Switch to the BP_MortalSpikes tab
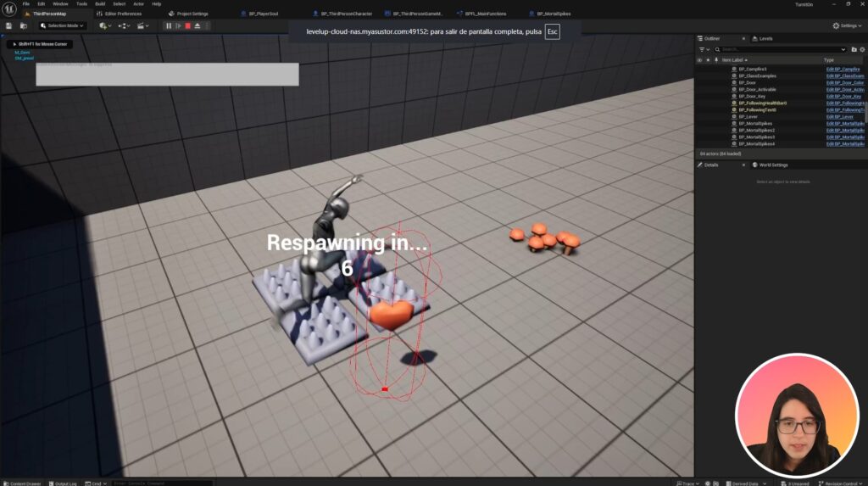Viewport: 868px width, 486px height. (x=549, y=14)
